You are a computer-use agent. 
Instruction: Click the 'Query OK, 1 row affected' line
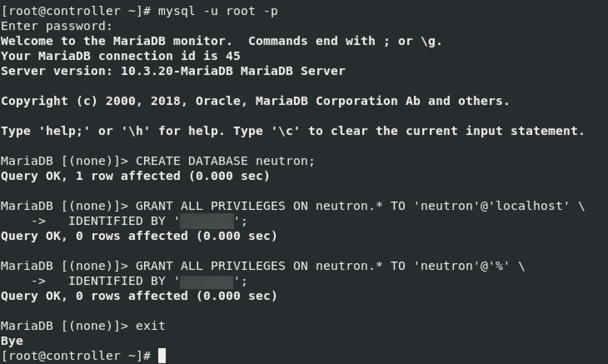coord(135,176)
